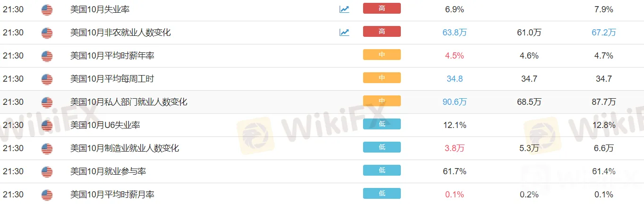The image size is (644, 204).
Task: Select the 美国10月平均时薪月率 row title
Action: pyautogui.click(x=112, y=195)
